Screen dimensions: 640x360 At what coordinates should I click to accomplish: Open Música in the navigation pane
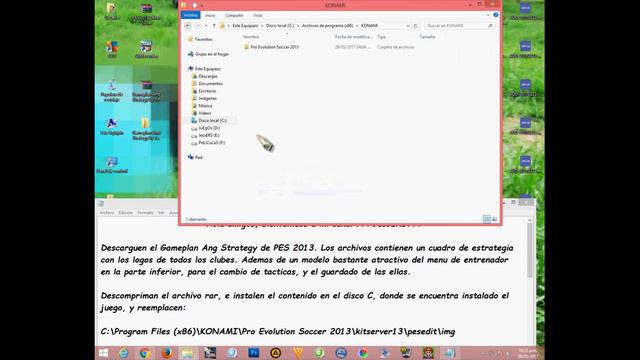pyautogui.click(x=205, y=106)
